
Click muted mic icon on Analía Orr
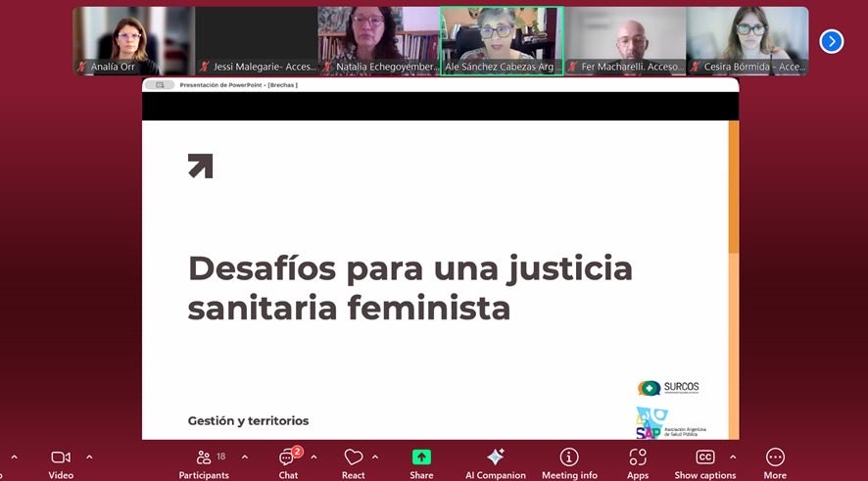[82, 67]
